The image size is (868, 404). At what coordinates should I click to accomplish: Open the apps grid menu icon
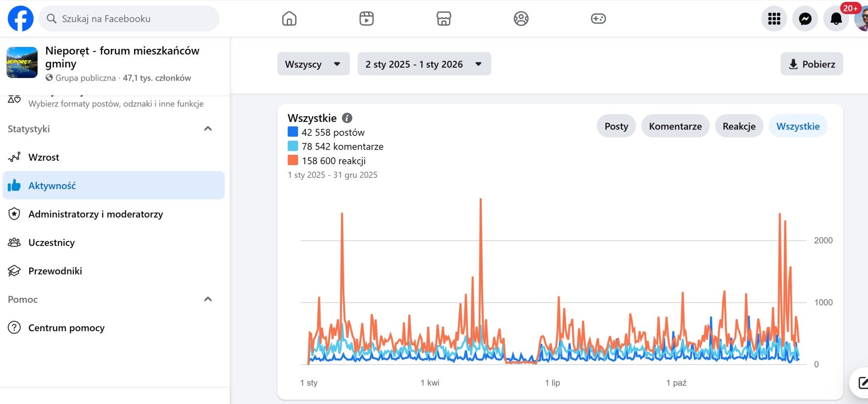(x=774, y=19)
